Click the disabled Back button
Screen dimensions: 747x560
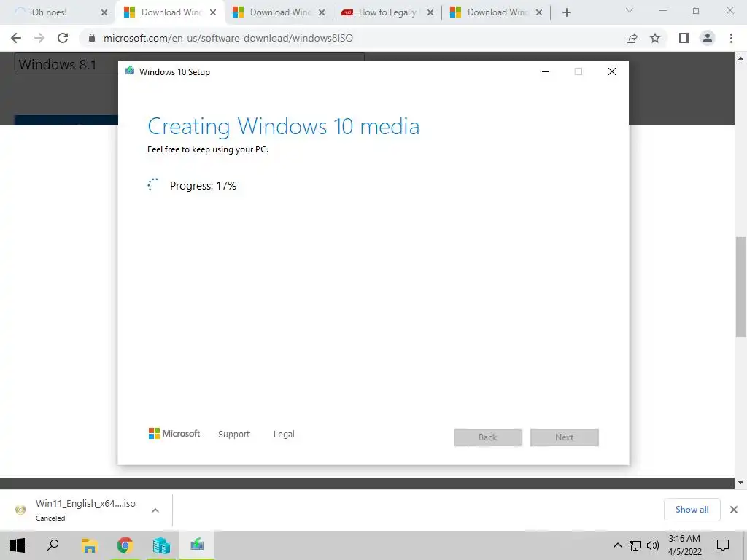[488, 437]
